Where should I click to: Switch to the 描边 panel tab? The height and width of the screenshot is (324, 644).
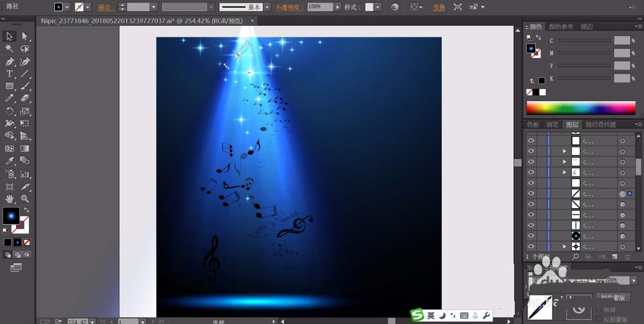click(x=587, y=26)
